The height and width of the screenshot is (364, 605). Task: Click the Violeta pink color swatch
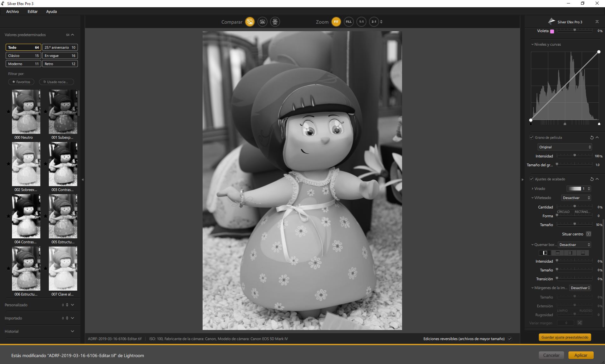tap(552, 31)
